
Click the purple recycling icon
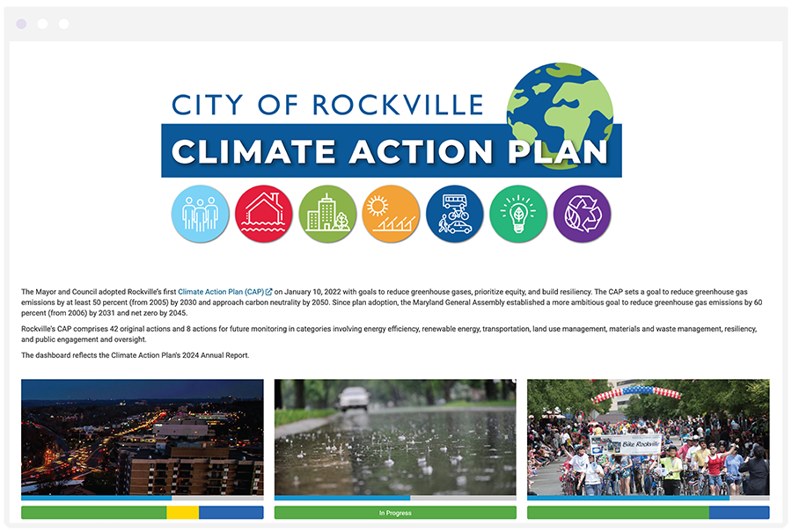pyautogui.click(x=582, y=214)
